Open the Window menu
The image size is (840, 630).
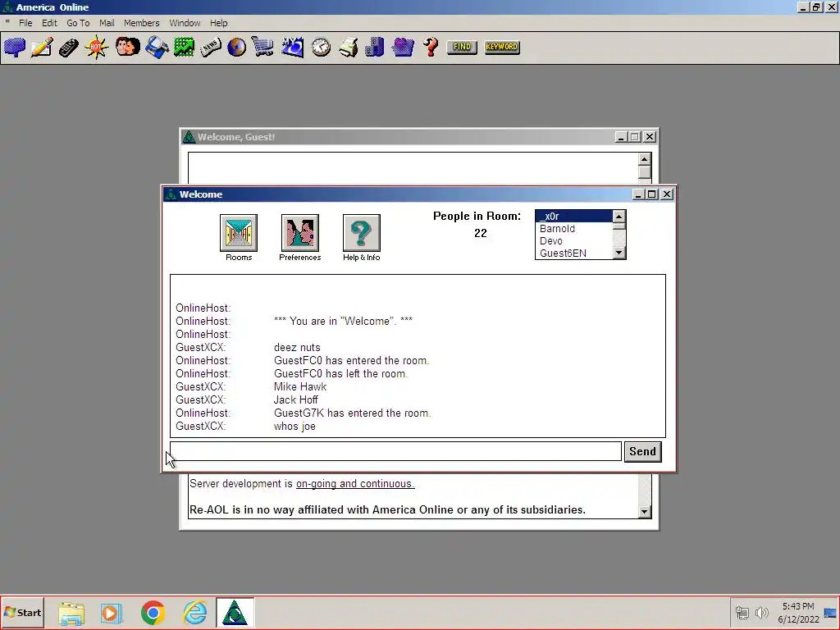pyautogui.click(x=185, y=23)
